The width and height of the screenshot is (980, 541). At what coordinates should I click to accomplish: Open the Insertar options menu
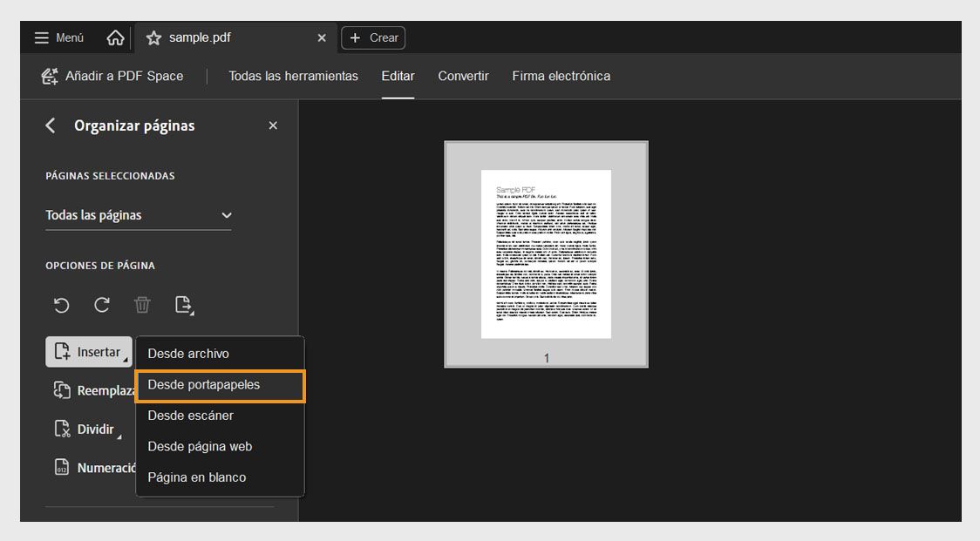90,351
